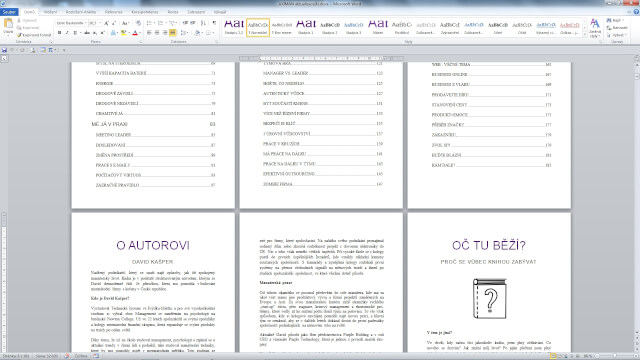This screenshot has width=640, height=360.
Task: Click the Změnit styly (Change Styles) icon
Action: (595, 27)
